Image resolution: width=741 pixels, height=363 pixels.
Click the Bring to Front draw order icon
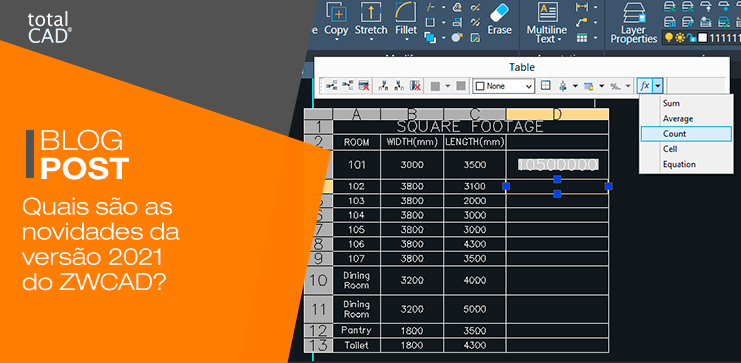[430, 37]
